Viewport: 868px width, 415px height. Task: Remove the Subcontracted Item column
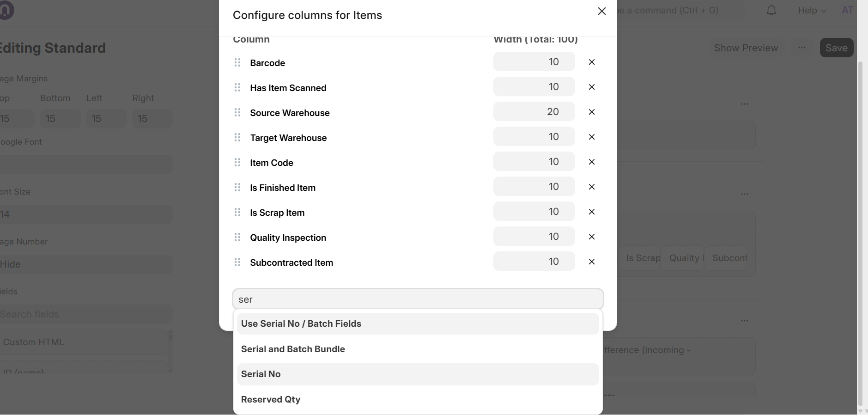(x=591, y=262)
